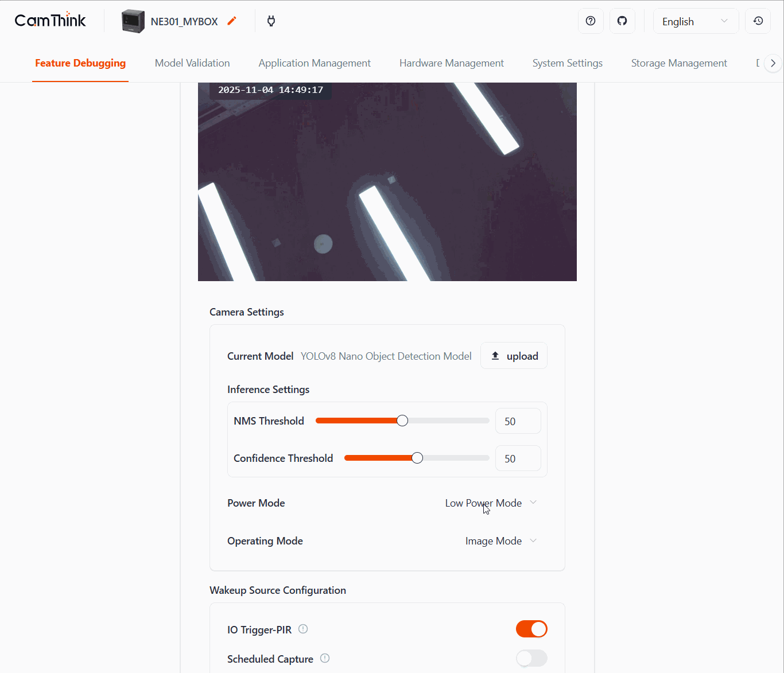Image resolution: width=784 pixels, height=673 pixels.
Task: Click the Confidence Threshold value field
Action: point(518,458)
